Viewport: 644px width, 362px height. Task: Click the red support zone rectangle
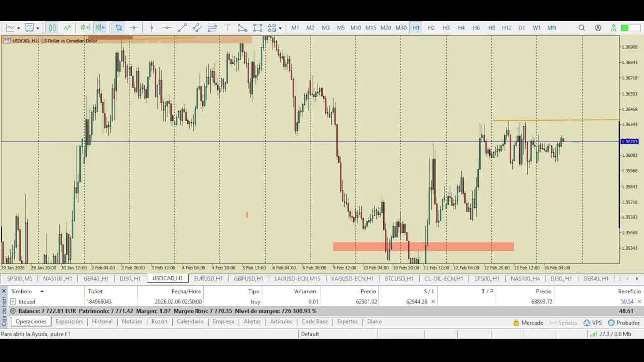coord(423,247)
